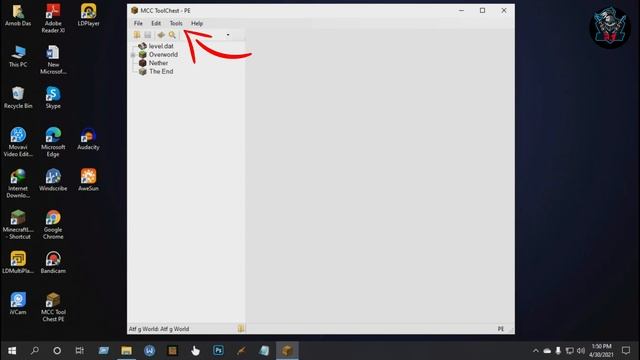The width and height of the screenshot is (640, 360).
Task: Click the status bar folder icon
Action: [241, 328]
